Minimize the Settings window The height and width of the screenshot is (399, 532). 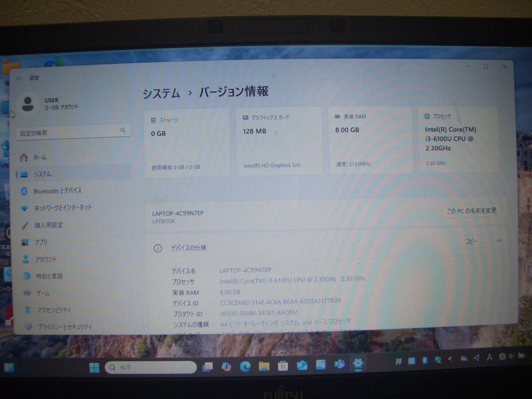click(467, 66)
